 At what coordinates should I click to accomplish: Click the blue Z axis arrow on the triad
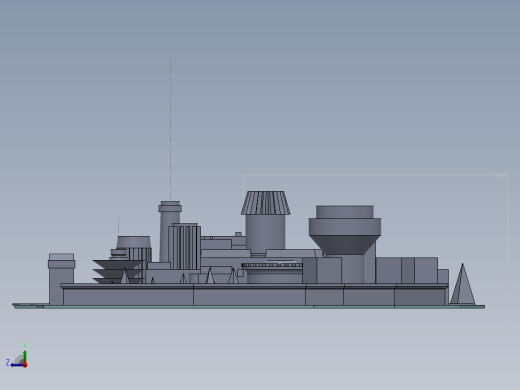(x=16, y=365)
